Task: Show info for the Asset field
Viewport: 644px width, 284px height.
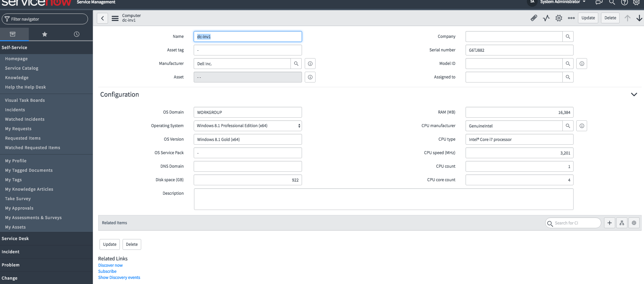Action: click(x=310, y=77)
